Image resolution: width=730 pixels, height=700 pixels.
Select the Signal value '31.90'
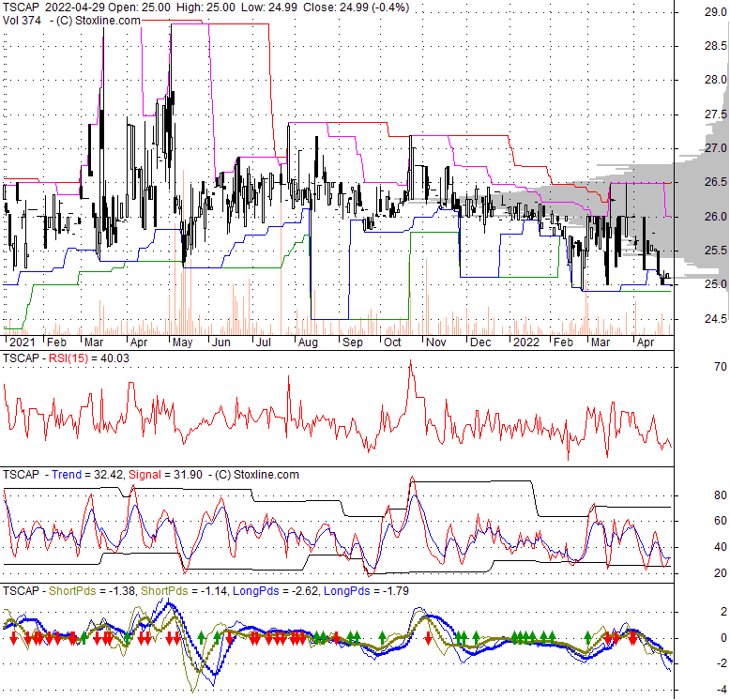point(187,475)
